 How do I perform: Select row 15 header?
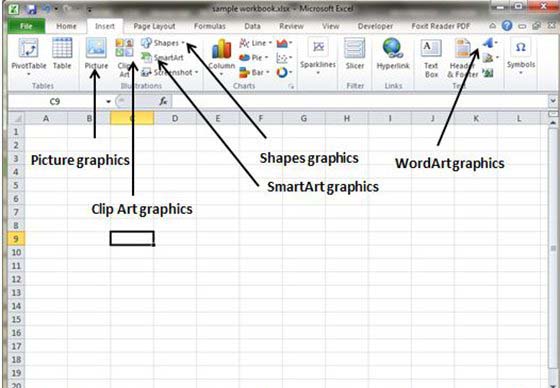pos(16,319)
